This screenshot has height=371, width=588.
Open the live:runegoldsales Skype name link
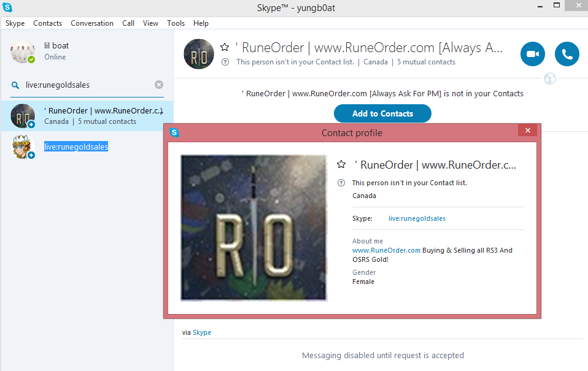[417, 218]
